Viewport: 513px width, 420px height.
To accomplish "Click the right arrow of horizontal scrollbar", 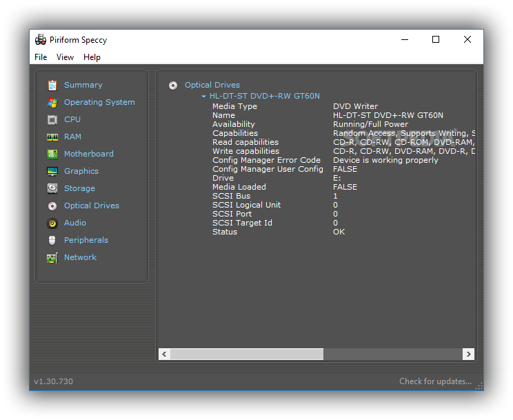I will 468,354.
